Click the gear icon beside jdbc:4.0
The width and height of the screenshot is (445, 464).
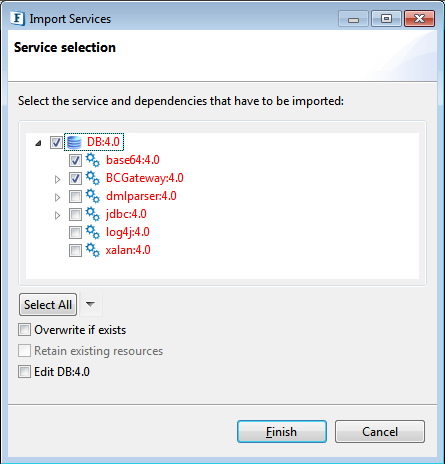click(x=92, y=214)
